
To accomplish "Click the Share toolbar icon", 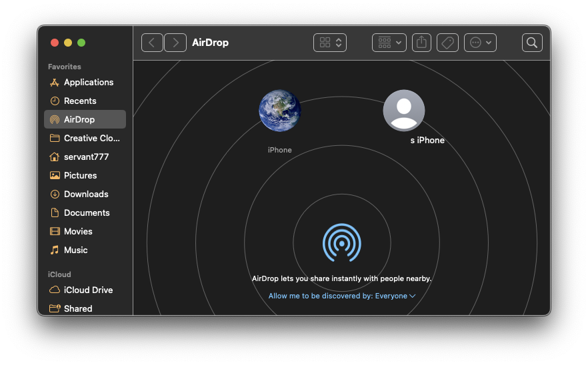I will (x=421, y=43).
